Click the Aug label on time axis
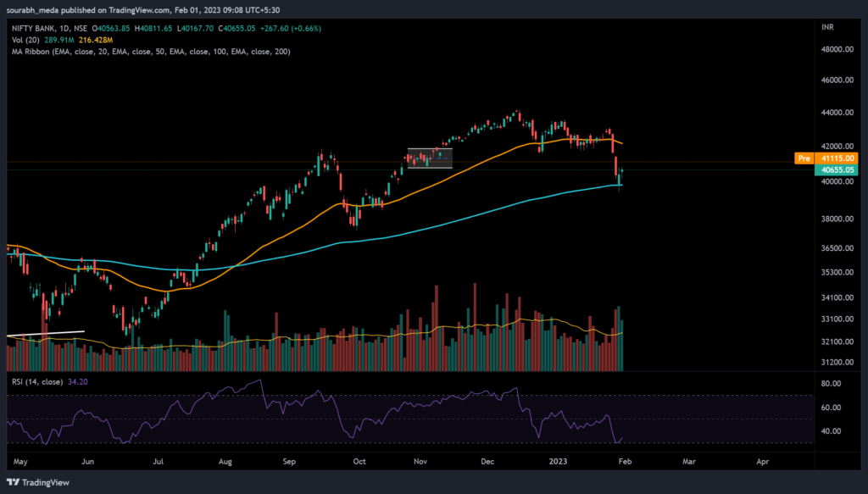This screenshot has width=868, height=494. [225, 461]
